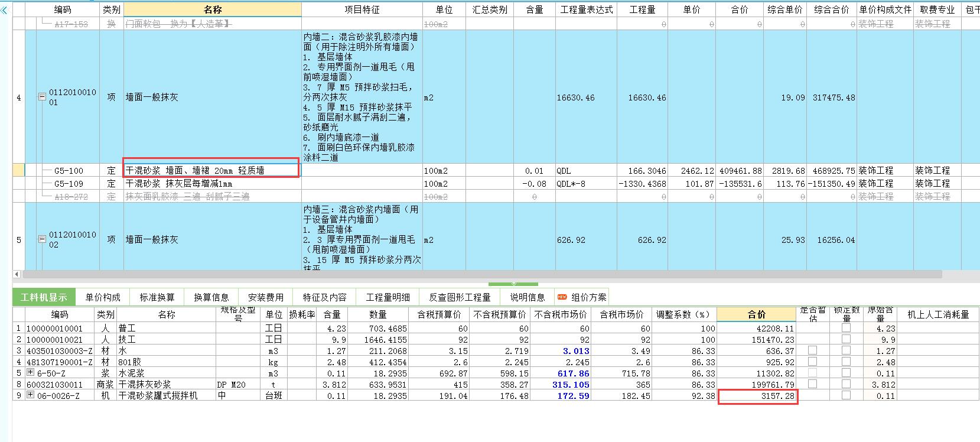Click the 项目特征 column header

(x=362, y=9)
